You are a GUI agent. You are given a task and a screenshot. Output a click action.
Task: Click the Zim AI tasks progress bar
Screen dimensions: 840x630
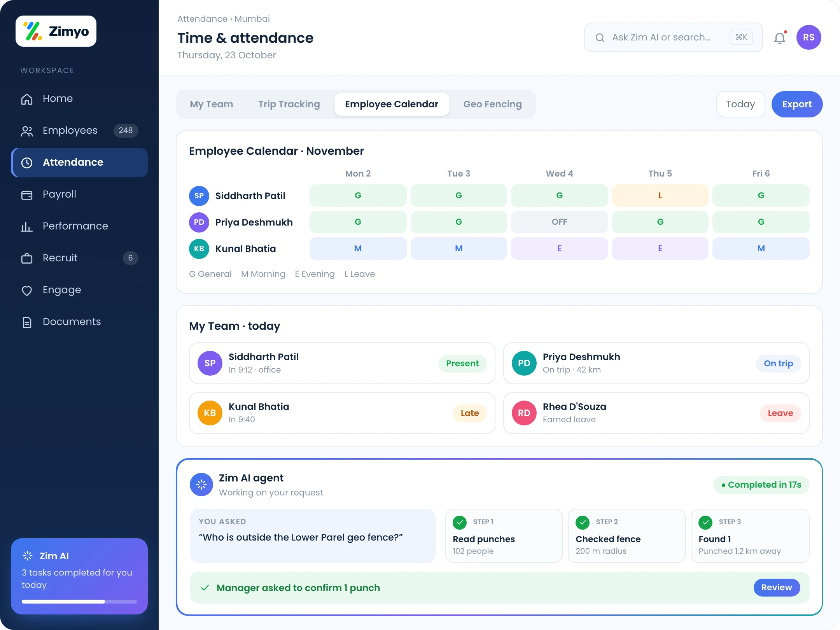point(79,602)
